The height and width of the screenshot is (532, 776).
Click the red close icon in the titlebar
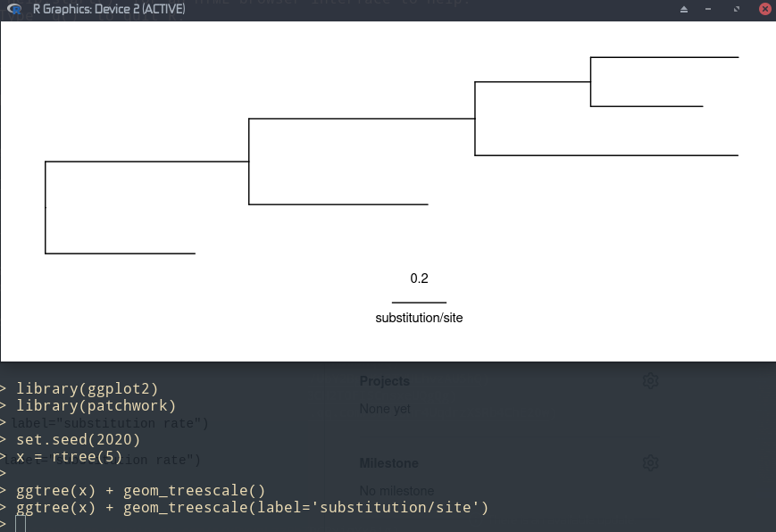765,9
